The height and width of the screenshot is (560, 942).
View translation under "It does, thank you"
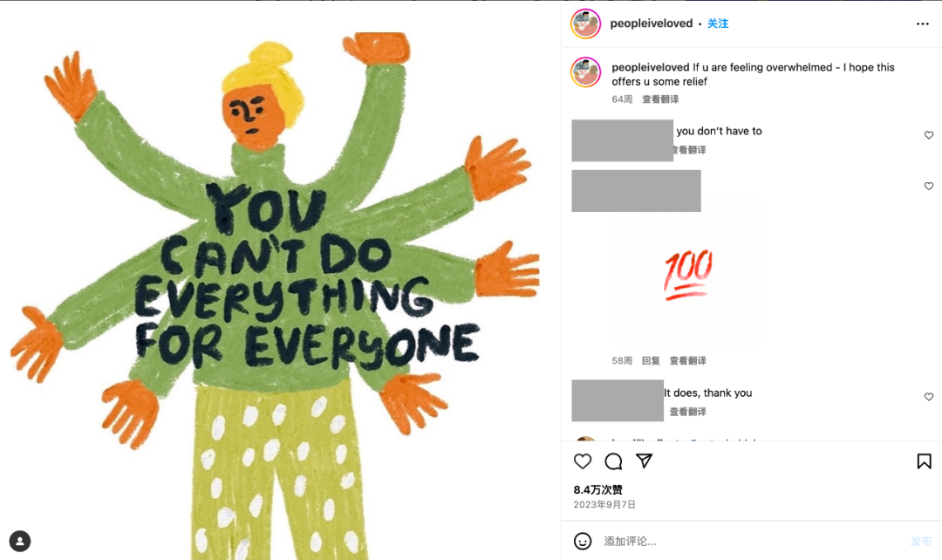[688, 412]
